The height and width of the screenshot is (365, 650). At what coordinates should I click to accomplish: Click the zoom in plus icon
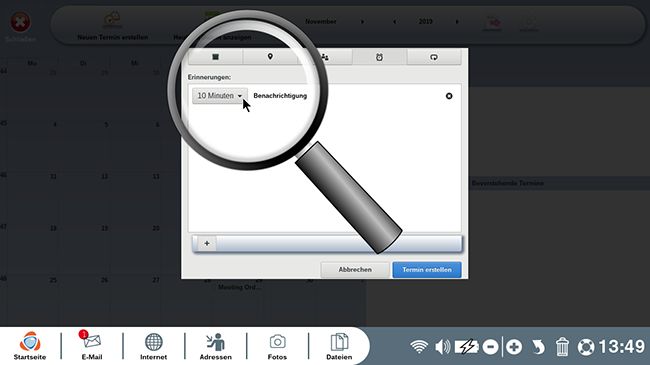click(x=514, y=347)
